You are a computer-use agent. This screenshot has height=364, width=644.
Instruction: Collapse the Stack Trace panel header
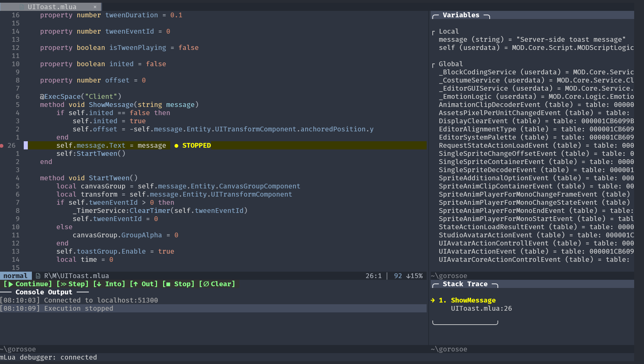[x=465, y=284]
